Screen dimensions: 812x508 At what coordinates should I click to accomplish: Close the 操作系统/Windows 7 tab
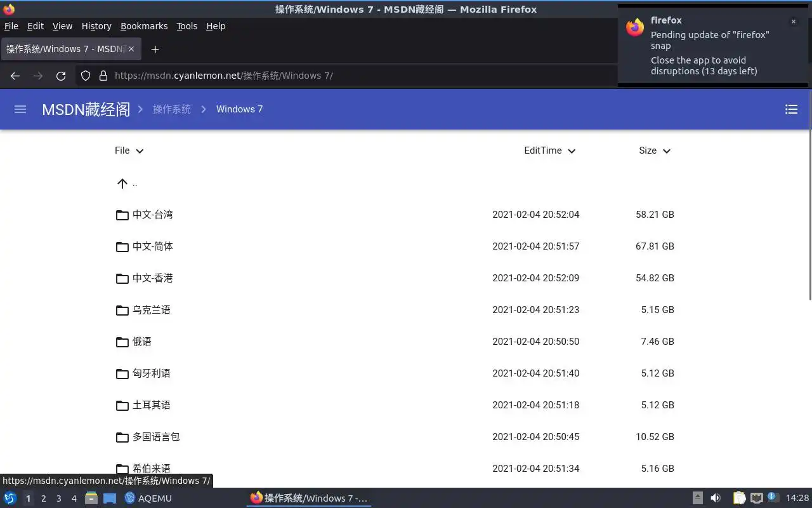[131, 49]
